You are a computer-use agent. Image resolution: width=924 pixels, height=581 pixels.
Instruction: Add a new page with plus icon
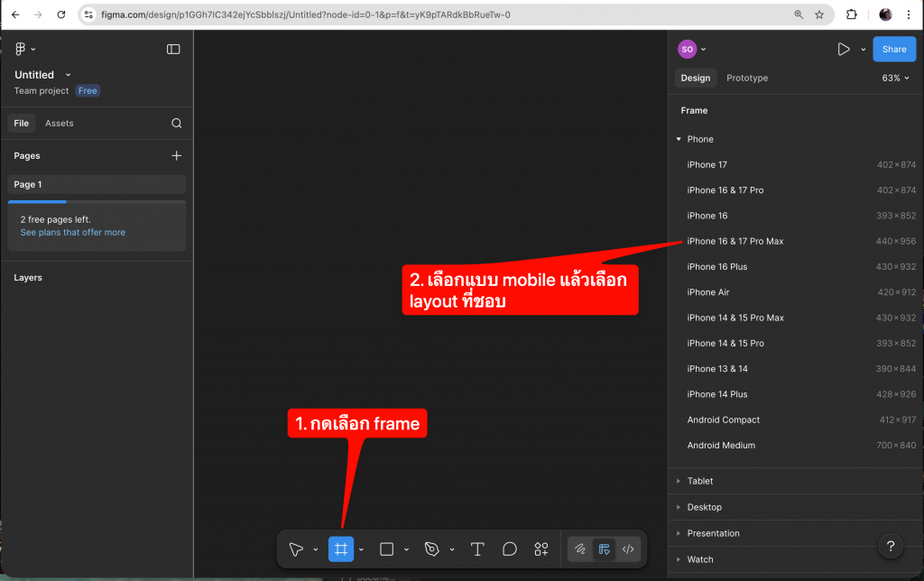(x=176, y=156)
